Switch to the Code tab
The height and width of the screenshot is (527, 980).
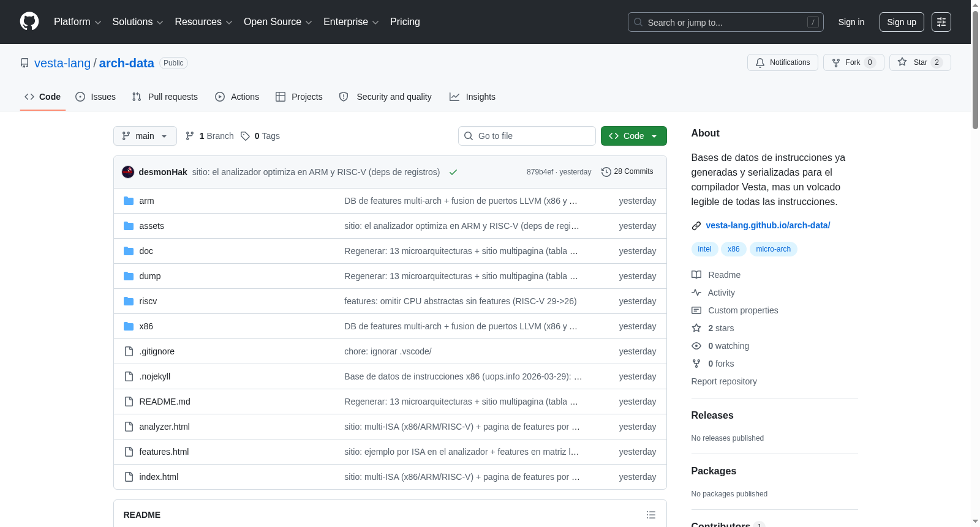[x=43, y=97]
